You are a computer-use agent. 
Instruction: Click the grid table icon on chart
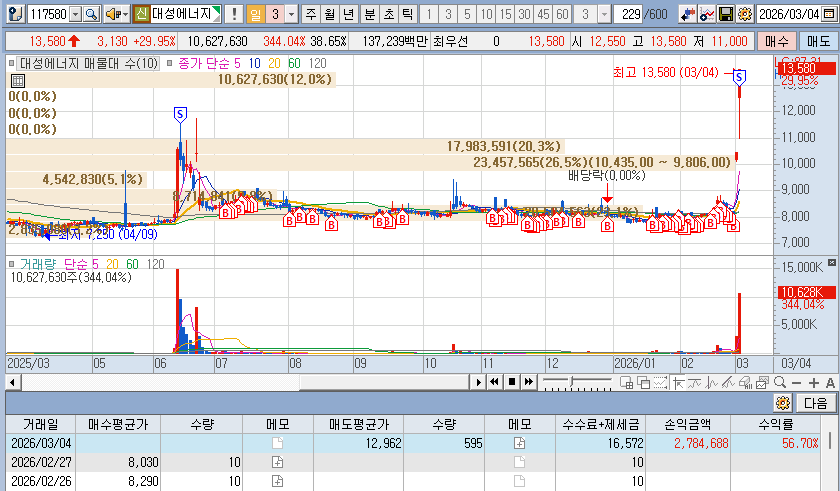pyautogui.click(x=18, y=81)
